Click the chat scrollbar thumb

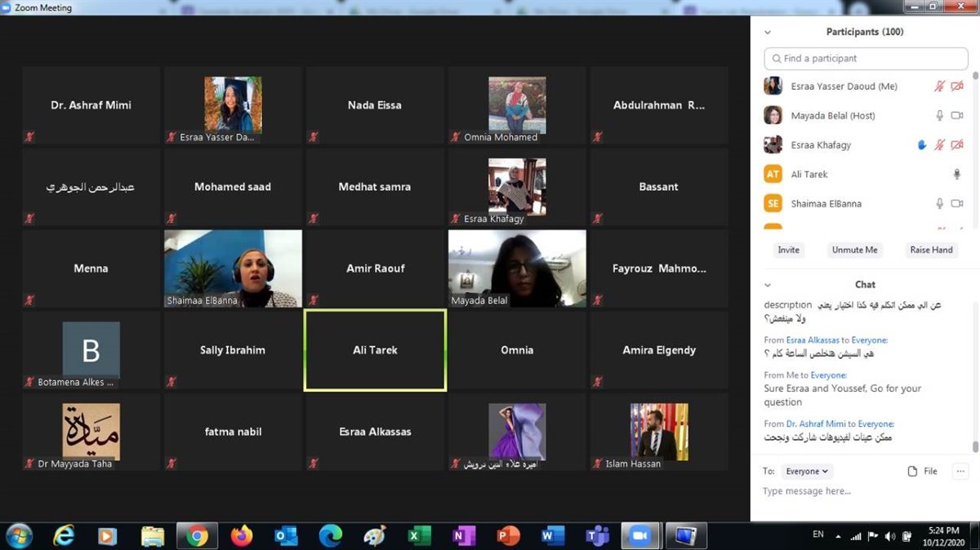975,446
